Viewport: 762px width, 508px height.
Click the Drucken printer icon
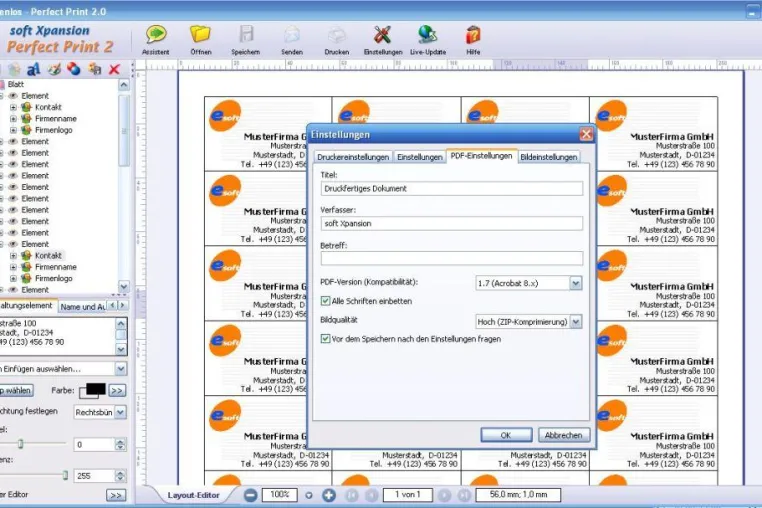336,35
